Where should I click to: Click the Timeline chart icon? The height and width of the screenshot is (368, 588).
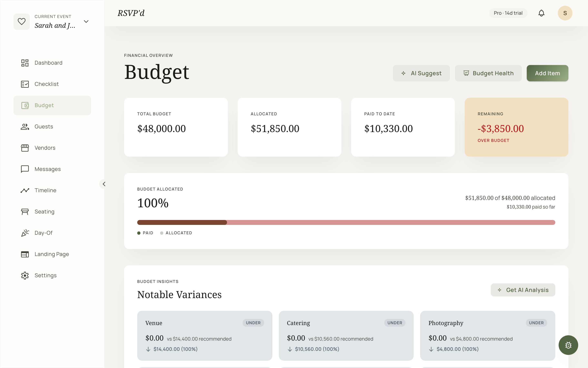pos(25,190)
